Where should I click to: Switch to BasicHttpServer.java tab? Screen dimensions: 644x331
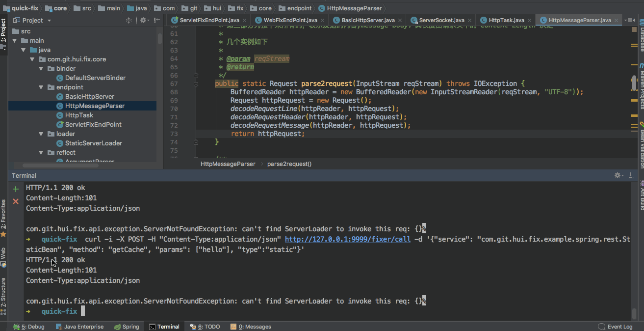click(368, 20)
